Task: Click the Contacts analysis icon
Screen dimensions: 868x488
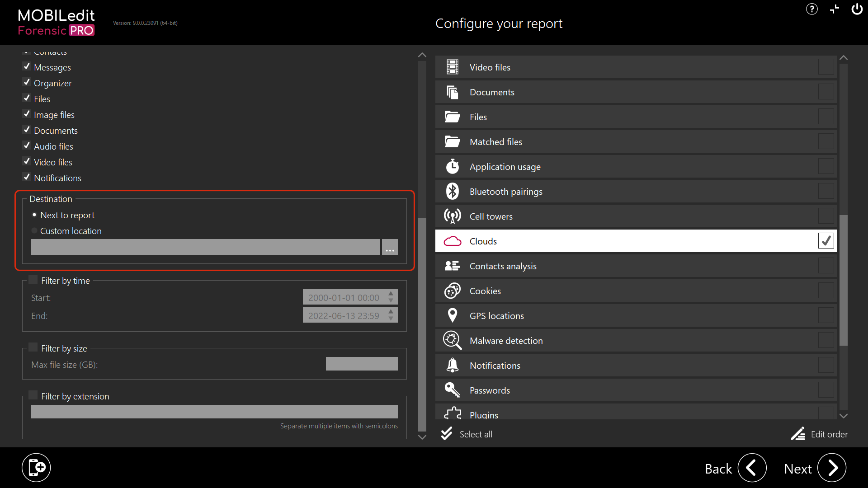Action: 453,266
